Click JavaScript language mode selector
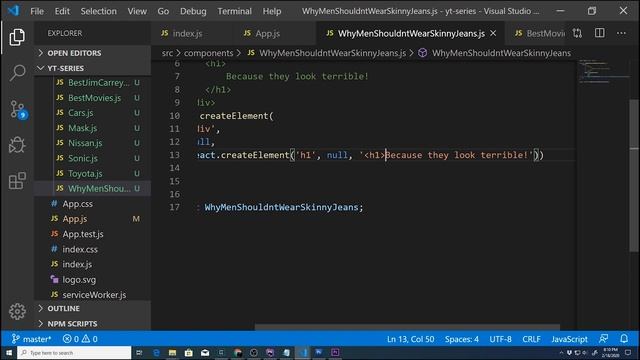The image size is (640, 360). 569,339
